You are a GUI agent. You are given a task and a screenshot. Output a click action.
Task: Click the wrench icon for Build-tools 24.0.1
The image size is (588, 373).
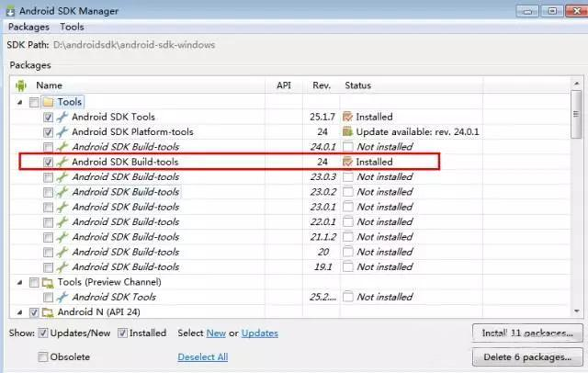coord(62,147)
